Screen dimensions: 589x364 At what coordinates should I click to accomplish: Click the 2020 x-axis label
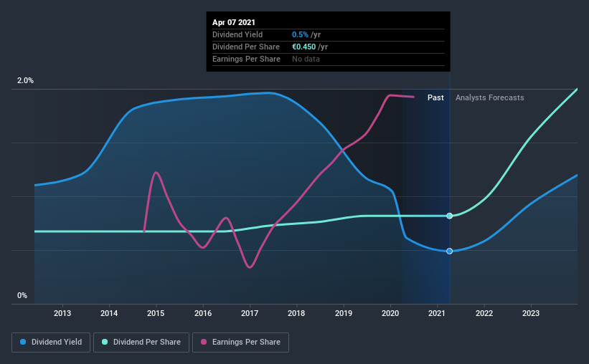pyautogui.click(x=390, y=313)
